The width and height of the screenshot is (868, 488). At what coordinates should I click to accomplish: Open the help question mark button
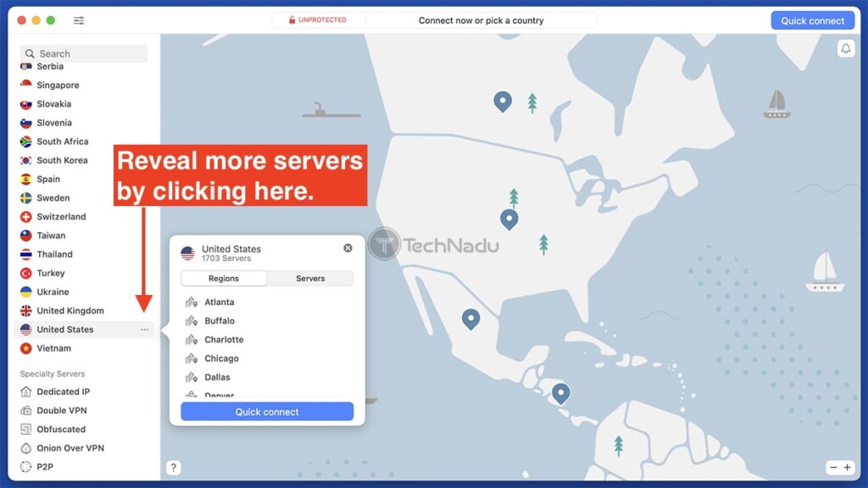[173, 468]
